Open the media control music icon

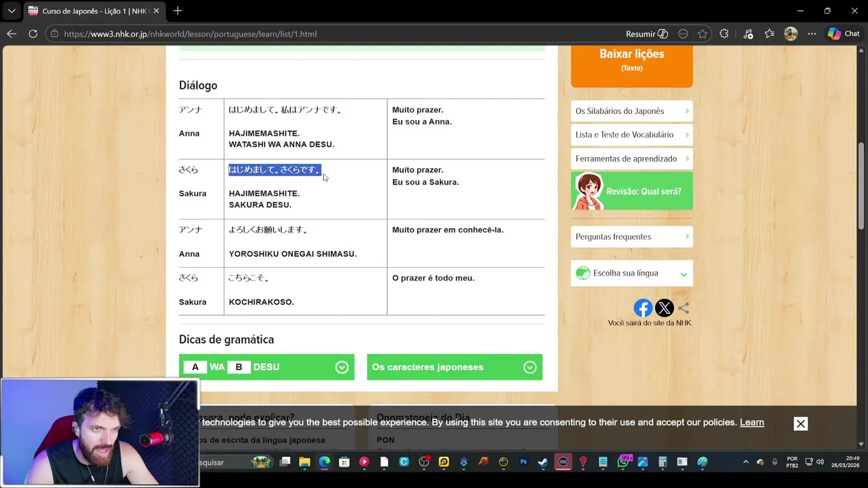coord(748,34)
